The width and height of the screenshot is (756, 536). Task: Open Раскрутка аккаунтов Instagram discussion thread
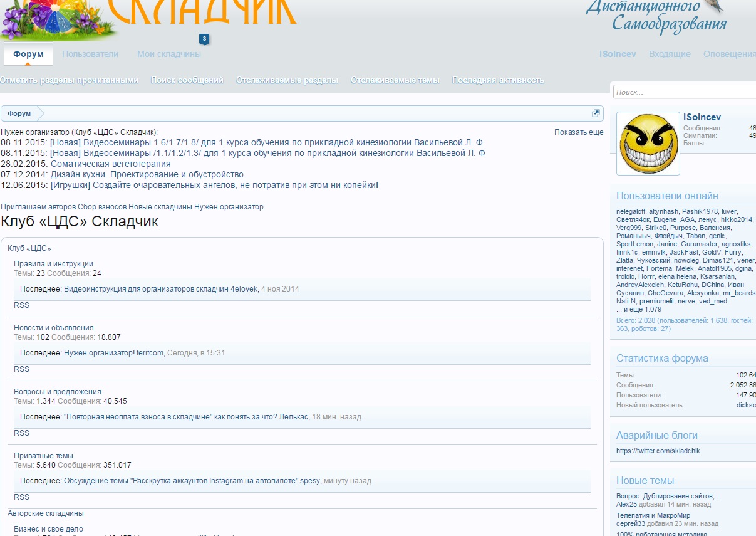[181, 481]
